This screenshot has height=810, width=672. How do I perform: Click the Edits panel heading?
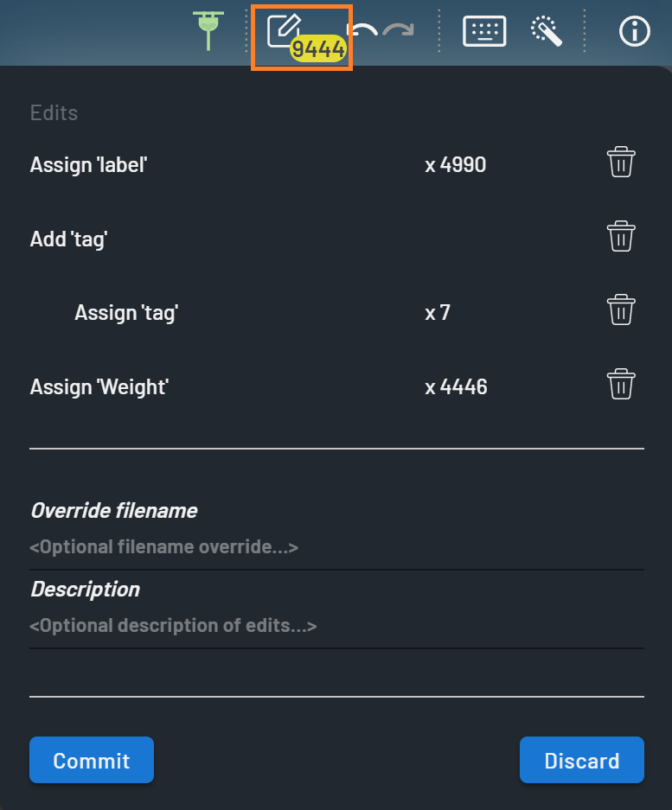coord(54,112)
